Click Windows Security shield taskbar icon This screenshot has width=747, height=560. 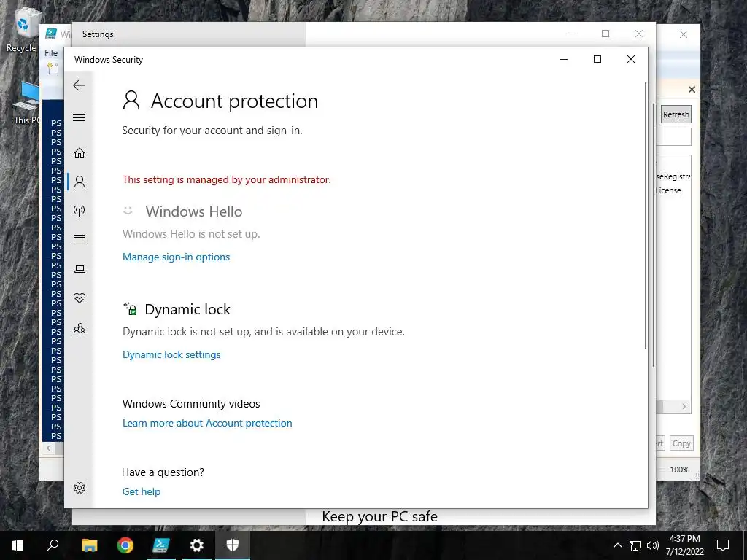point(233,545)
